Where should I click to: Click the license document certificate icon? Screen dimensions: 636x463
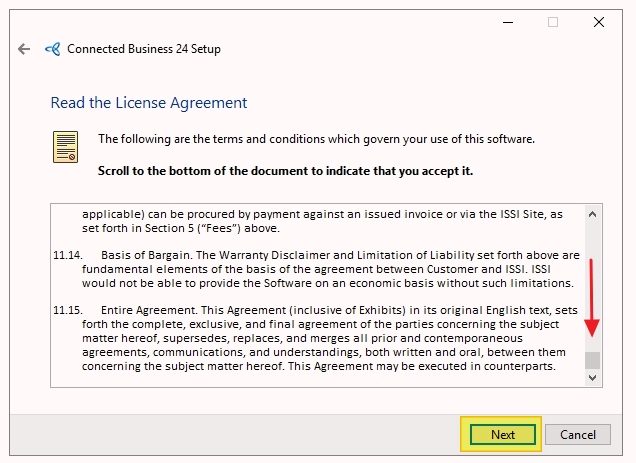tap(65, 147)
